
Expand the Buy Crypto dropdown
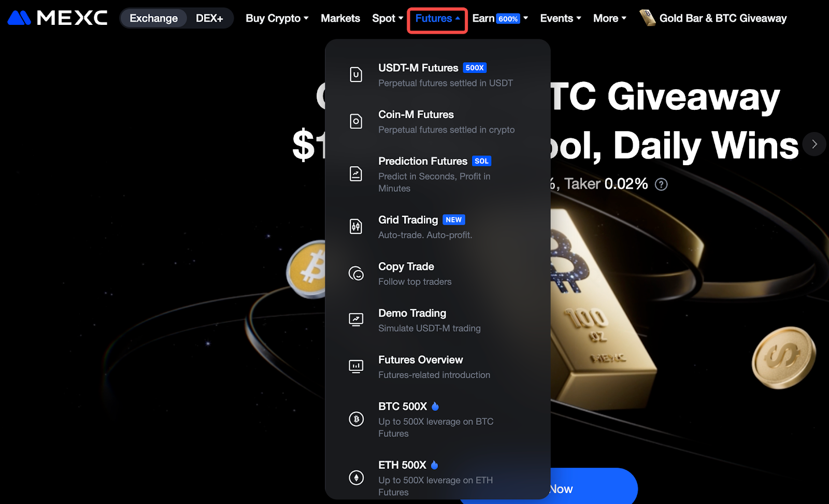(x=277, y=18)
